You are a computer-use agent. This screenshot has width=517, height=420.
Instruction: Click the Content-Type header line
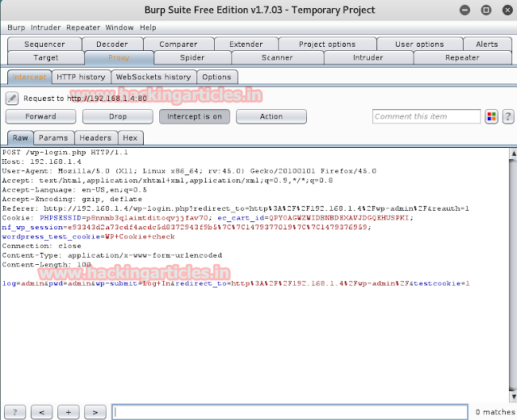(x=112, y=255)
